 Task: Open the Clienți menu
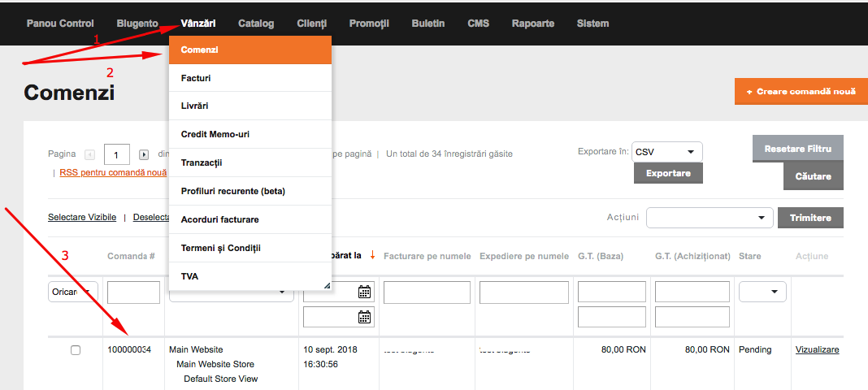point(311,24)
